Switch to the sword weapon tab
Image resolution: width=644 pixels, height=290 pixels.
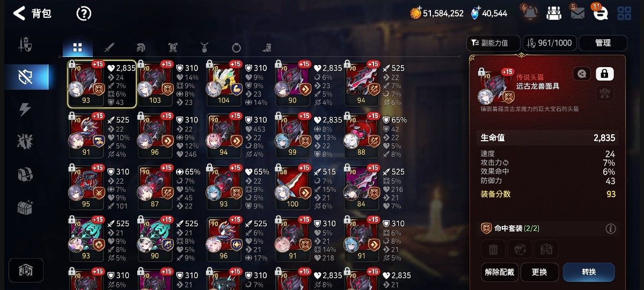[109, 47]
